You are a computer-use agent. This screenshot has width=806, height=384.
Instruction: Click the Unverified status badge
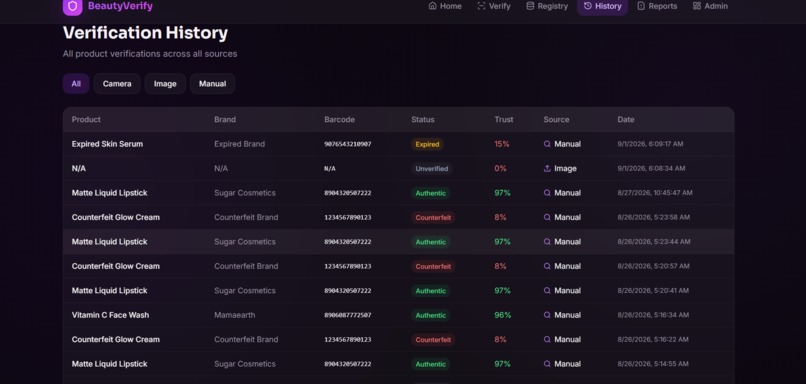click(x=432, y=169)
